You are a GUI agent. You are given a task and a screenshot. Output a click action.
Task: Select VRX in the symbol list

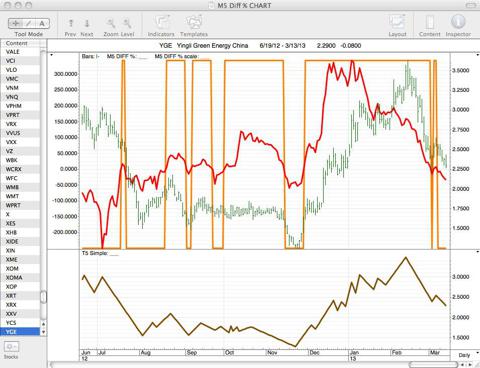[20, 124]
